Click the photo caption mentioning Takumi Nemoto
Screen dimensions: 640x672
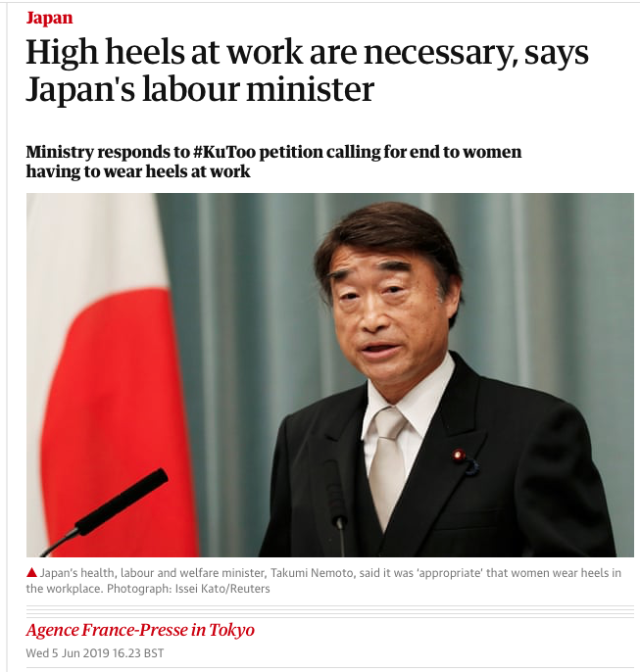[x=323, y=581]
